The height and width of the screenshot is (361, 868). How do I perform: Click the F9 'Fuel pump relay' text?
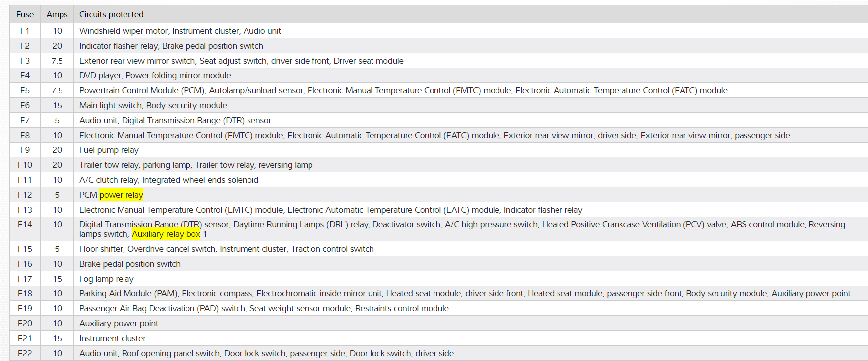109,150
